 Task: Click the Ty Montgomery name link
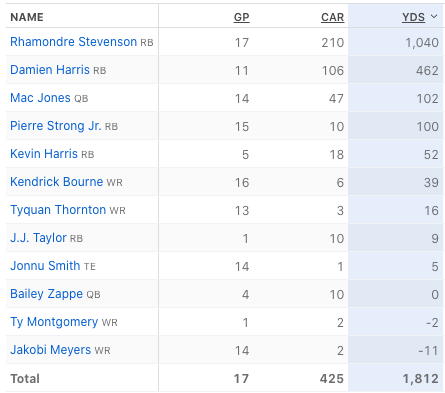pos(54,322)
